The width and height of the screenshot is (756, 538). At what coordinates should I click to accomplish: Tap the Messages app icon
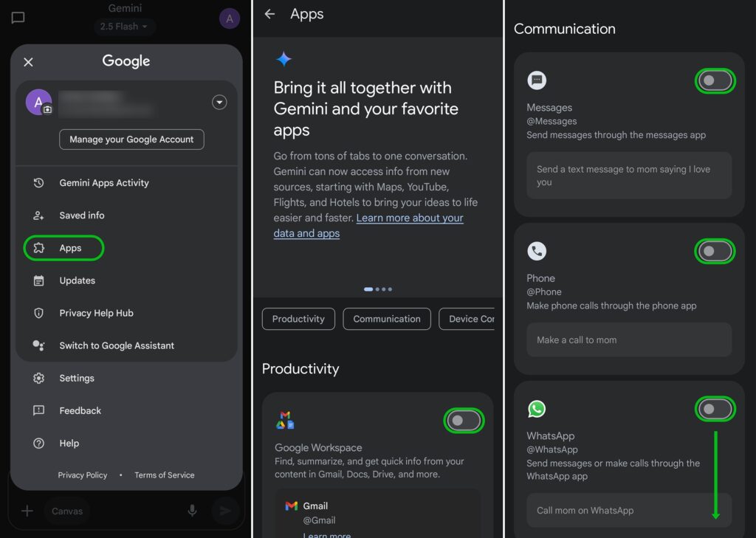(537, 80)
